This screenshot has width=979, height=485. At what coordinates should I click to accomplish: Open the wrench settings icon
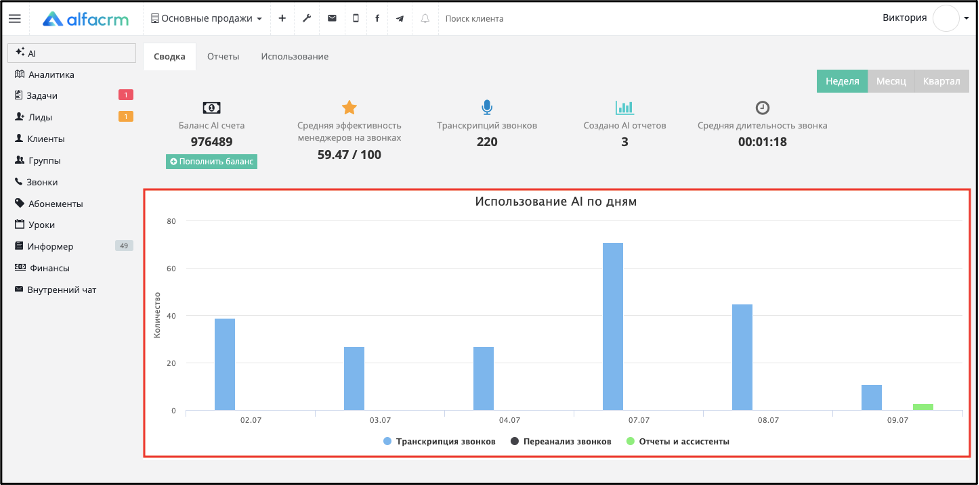click(x=307, y=19)
